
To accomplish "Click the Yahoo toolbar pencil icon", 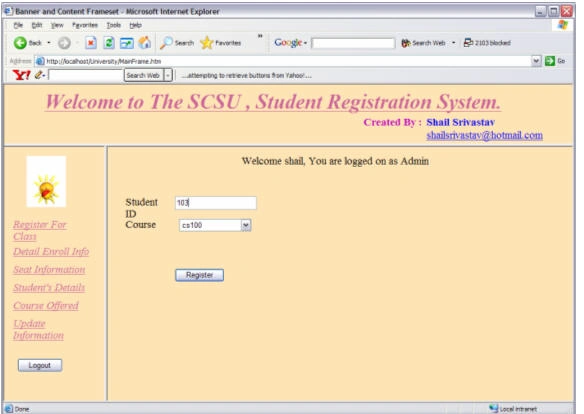I will click(x=39, y=75).
